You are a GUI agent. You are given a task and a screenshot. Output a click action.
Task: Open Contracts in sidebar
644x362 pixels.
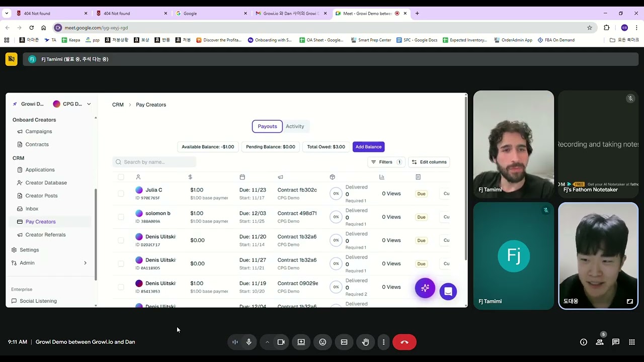tap(37, 144)
